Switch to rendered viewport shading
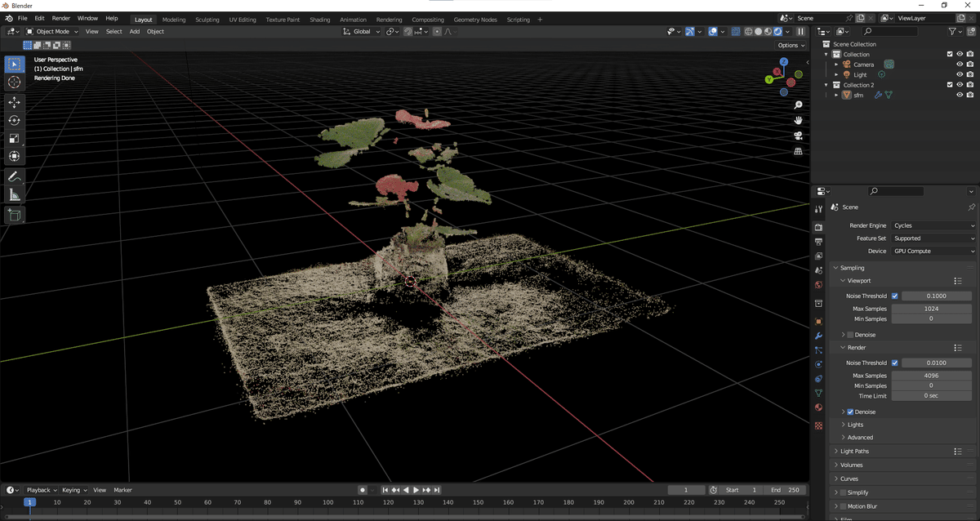 777,32
